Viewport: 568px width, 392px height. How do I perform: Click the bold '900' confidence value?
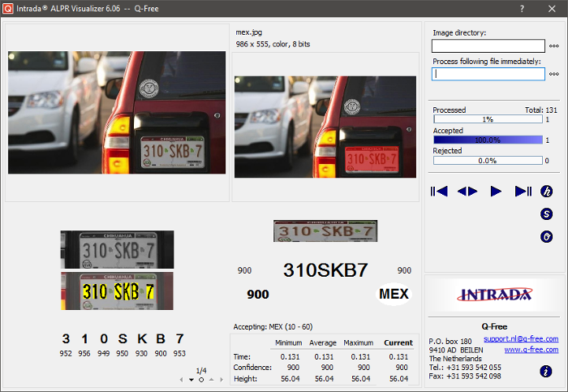[x=258, y=294]
